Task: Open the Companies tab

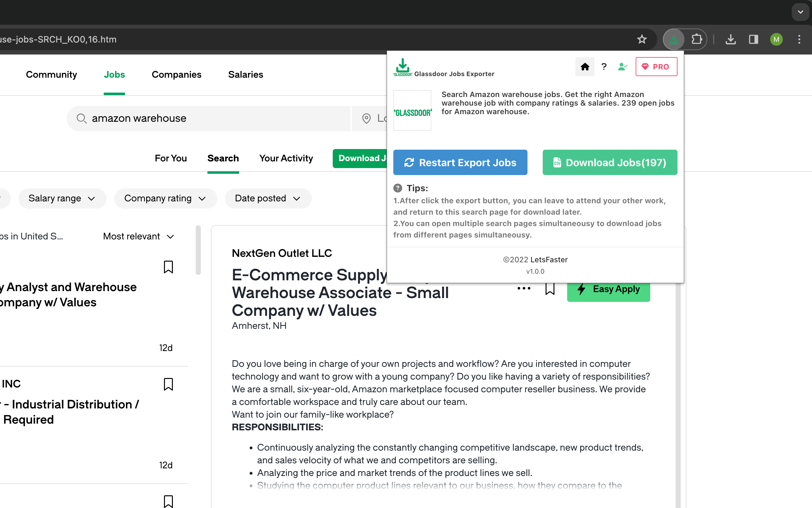Action: 176,75
